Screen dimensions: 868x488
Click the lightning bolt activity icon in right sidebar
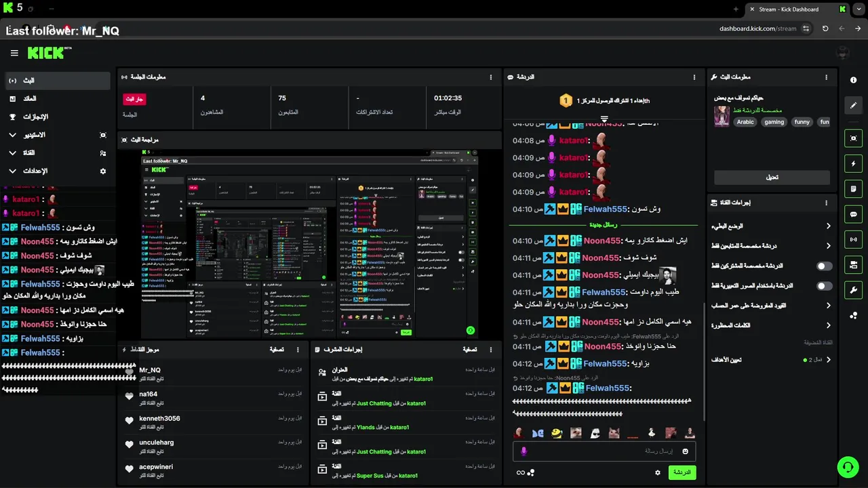click(x=853, y=163)
